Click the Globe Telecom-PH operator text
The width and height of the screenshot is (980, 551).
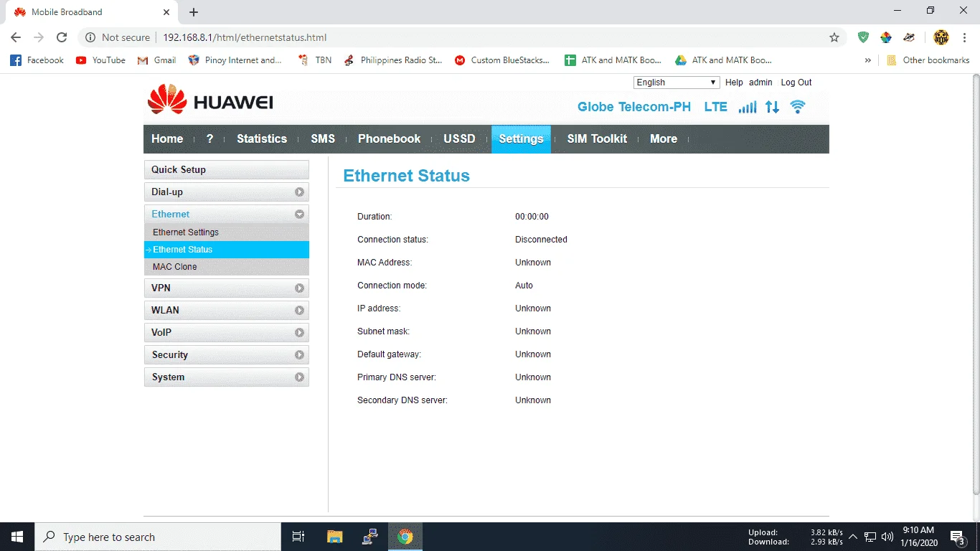634,107
